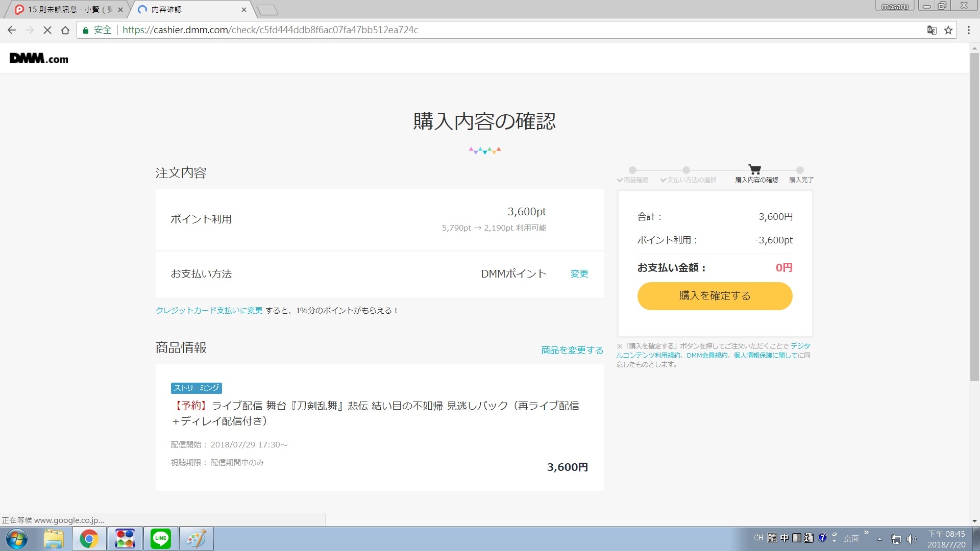Click the DMM.com logo
980x551 pixels.
coord(39,59)
